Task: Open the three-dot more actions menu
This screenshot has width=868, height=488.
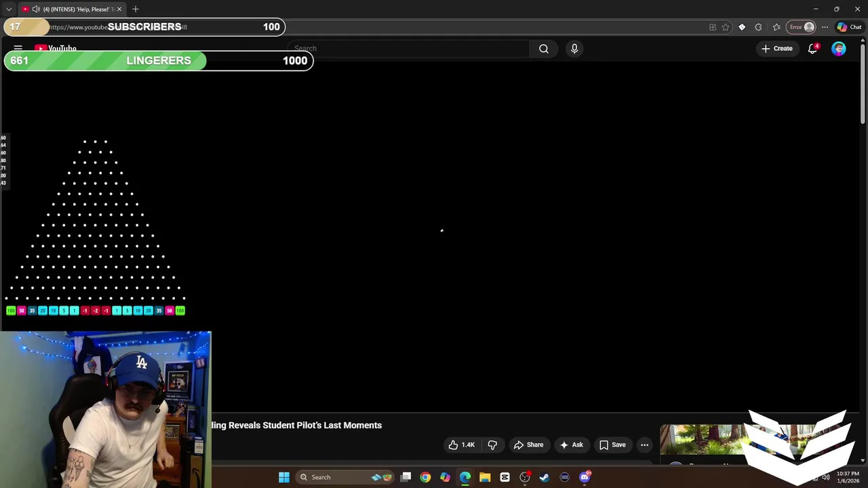Action: 644,445
